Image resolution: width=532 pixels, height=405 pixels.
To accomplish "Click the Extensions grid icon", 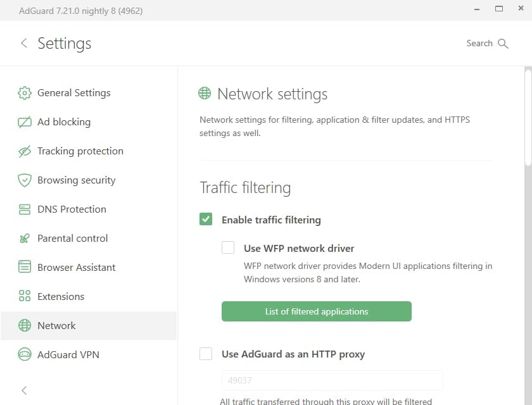I will (x=25, y=297).
